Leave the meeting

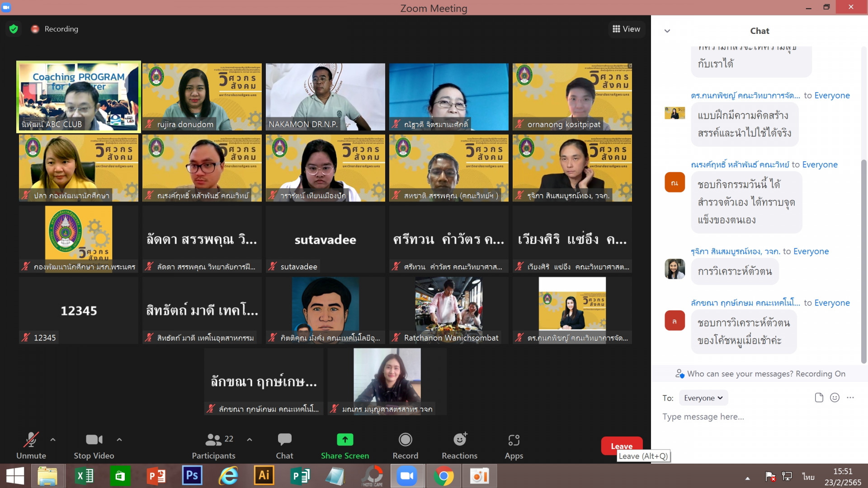[622, 446]
